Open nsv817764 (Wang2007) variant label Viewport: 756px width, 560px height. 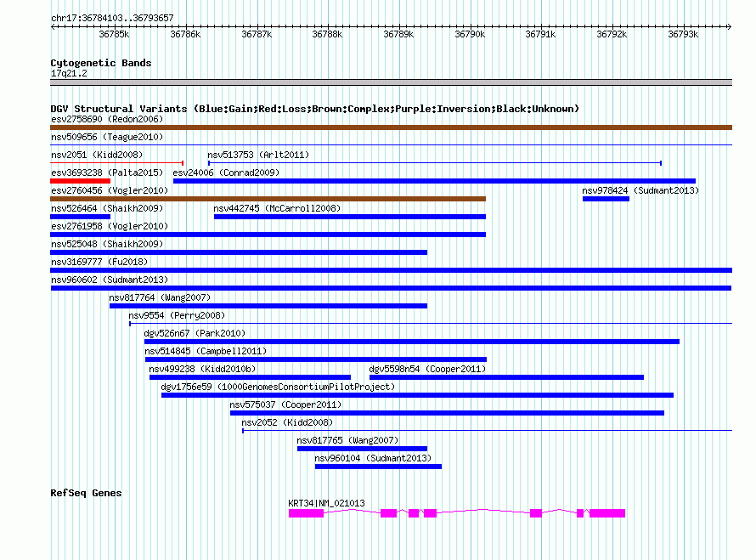coord(160,297)
